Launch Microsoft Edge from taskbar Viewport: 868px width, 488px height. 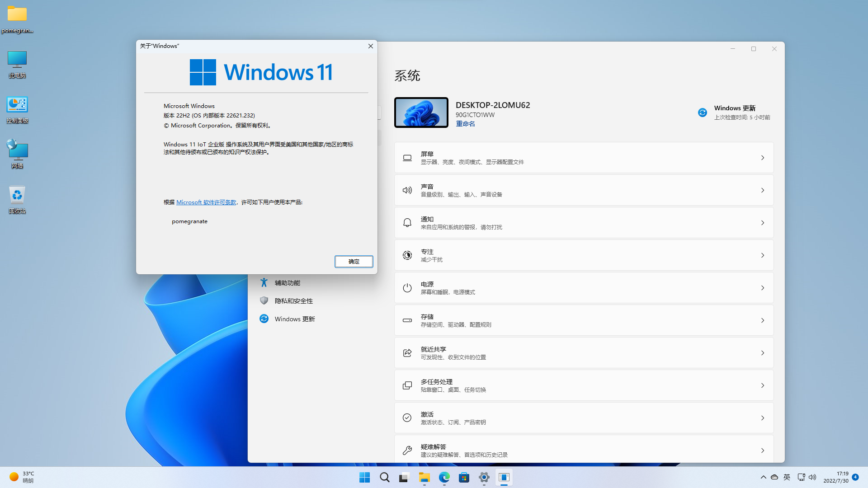pos(444,477)
